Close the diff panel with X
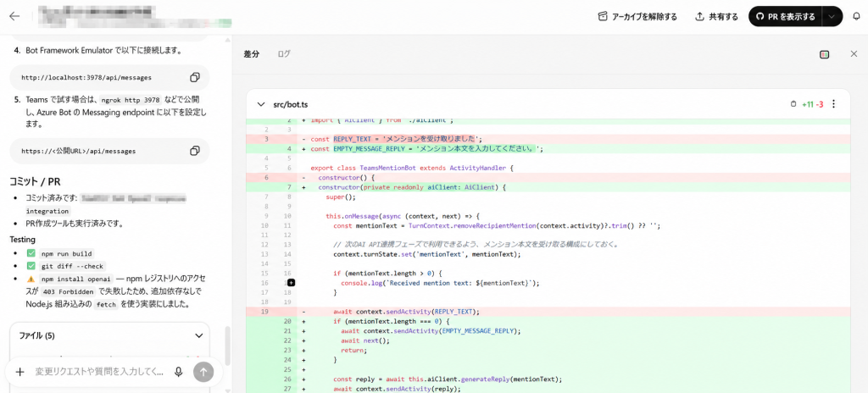The image size is (868, 393). [854, 53]
